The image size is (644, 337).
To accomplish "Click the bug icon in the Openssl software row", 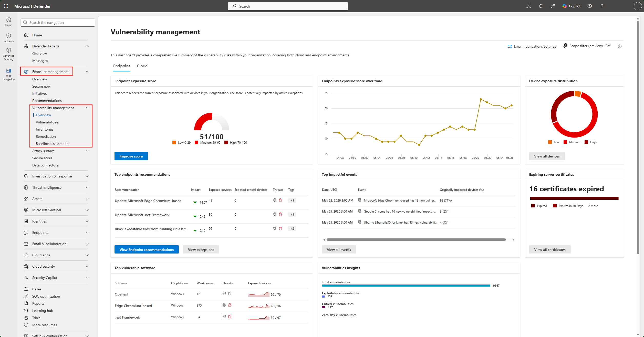I will [x=230, y=294].
